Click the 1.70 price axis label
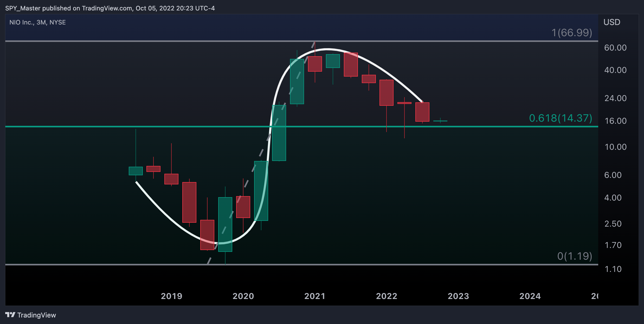644x324 pixels. click(x=613, y=245)
